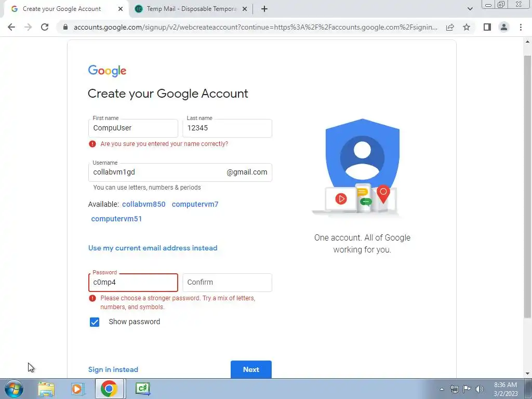Image resolution: width=532 pixels, height=399 pixels.
Task: Open a new tab with the plus button
Action: [x=264, y=9]
